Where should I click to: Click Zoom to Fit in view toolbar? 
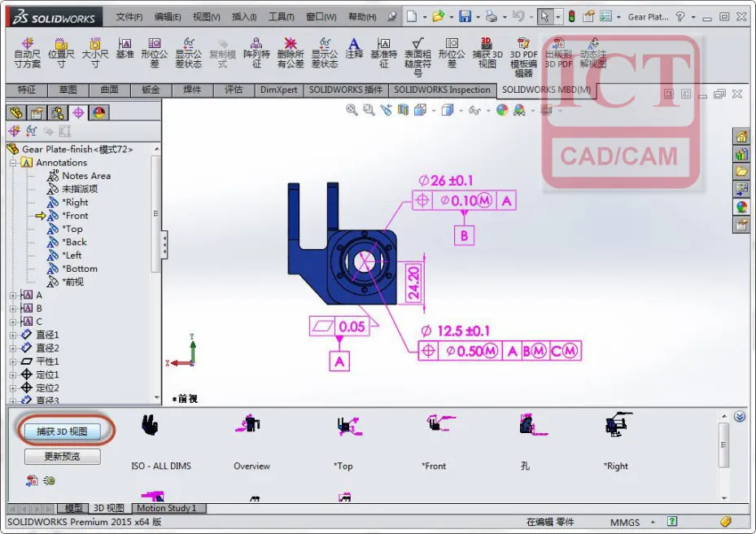tap(352, 110)
